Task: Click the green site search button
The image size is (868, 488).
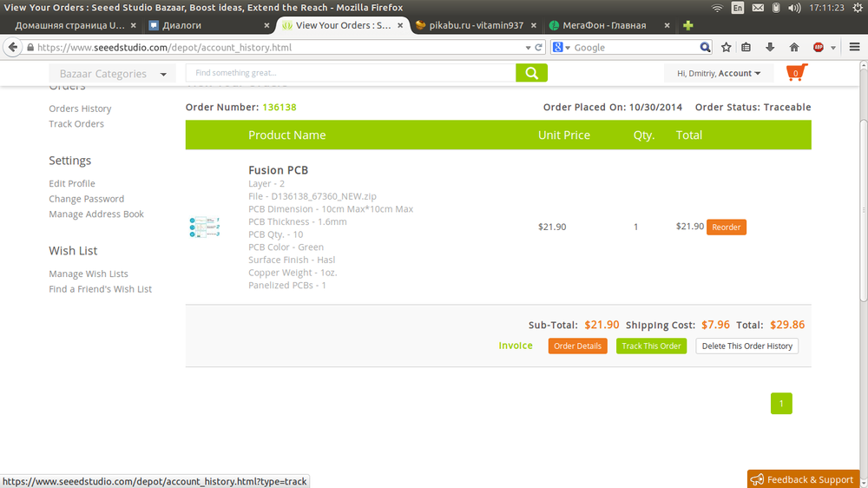Action: pyautogui.click(x=531, y=73)
